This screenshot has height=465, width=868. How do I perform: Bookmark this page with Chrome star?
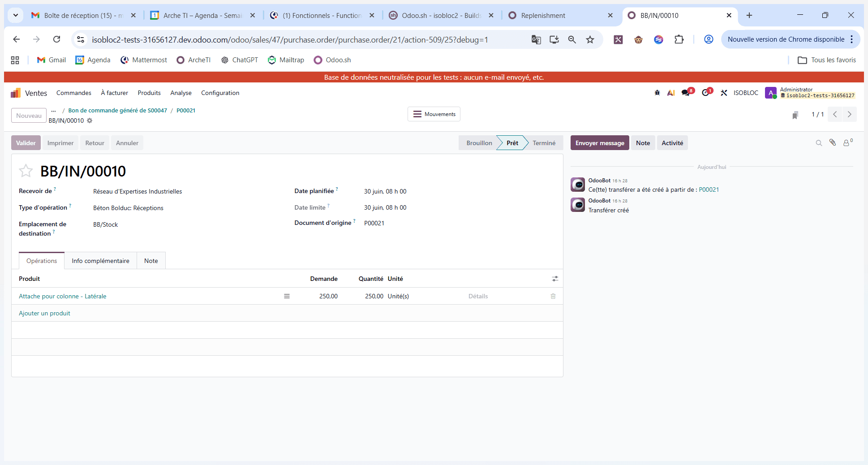pos(590,39)
